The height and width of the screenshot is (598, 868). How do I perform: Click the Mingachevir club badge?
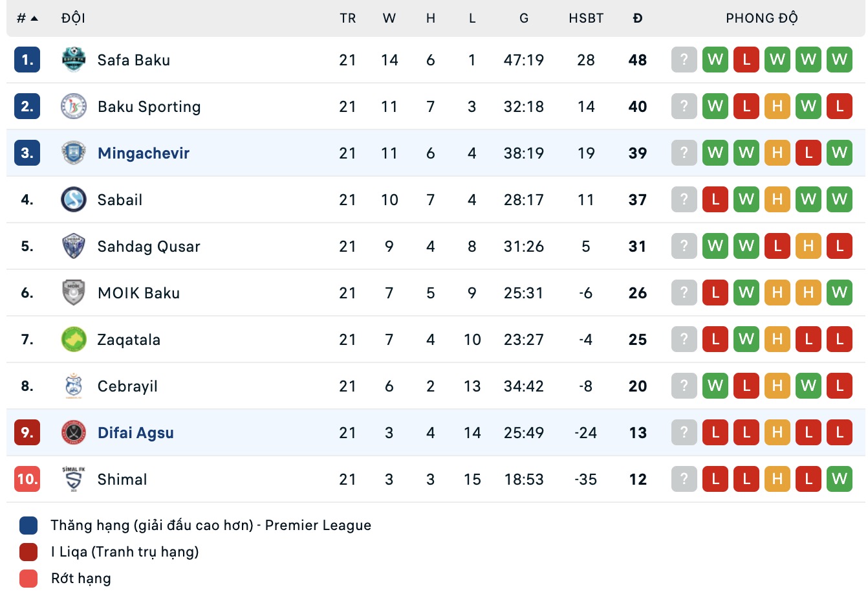point(74,153)
